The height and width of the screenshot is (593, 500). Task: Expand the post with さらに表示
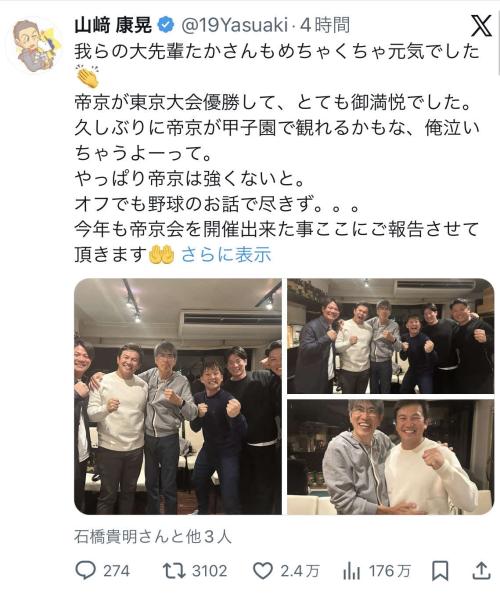pos(226,254)
